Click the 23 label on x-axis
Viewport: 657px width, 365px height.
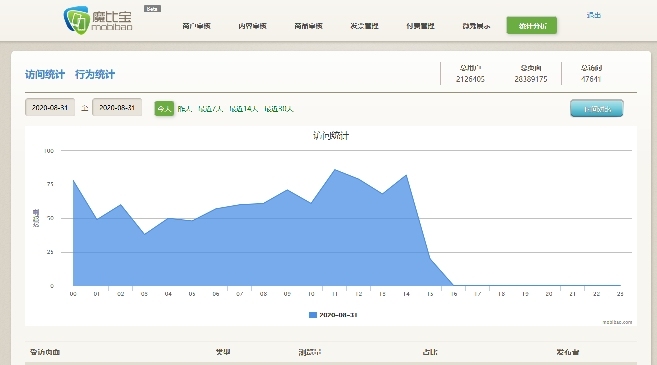620,294
